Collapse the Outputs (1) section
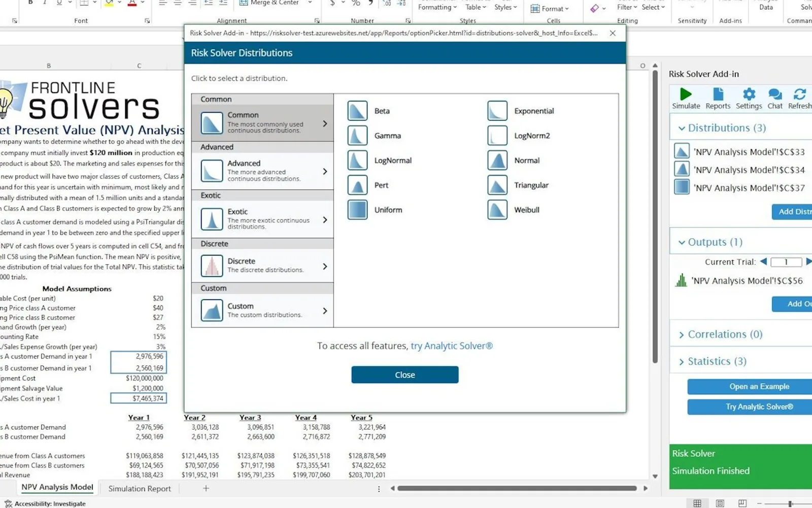The width and height of the screenshot is (812, 508). 682,242
